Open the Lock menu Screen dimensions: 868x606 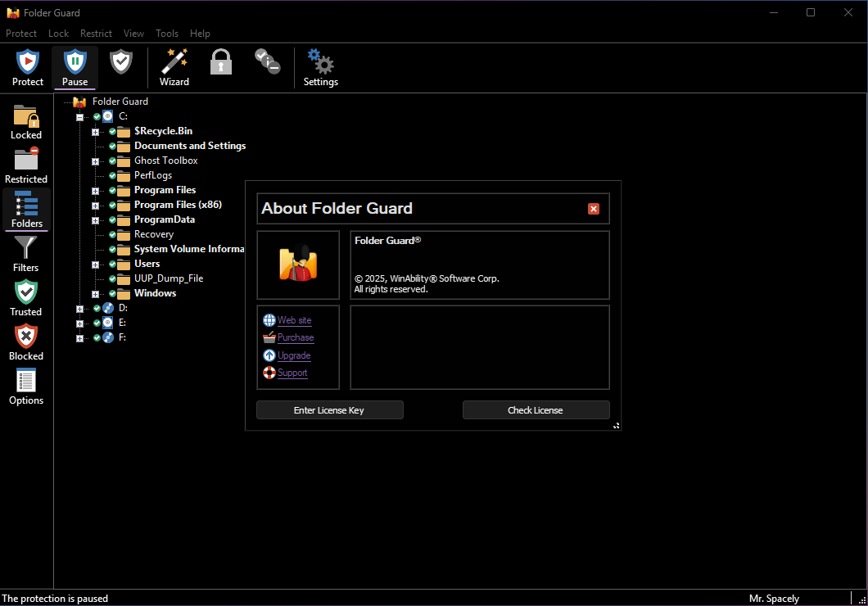click(x=59, y=34)
